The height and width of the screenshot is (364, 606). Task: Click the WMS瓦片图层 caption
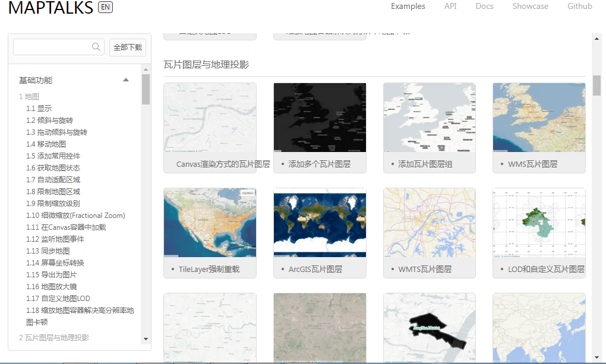(532, 164)
